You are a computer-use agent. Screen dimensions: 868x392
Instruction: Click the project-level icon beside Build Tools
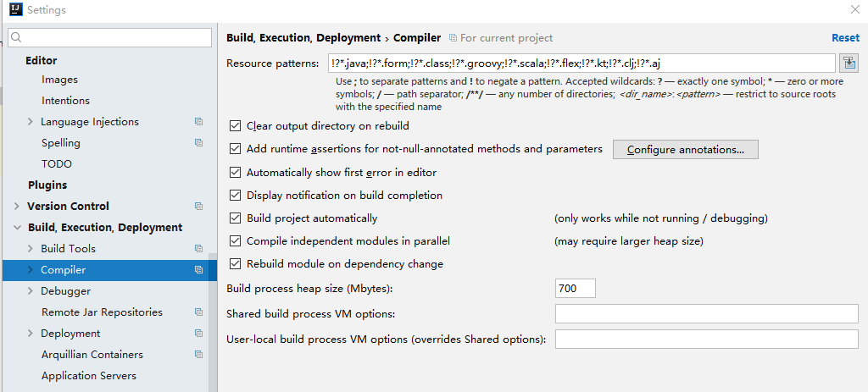(198, 249)
